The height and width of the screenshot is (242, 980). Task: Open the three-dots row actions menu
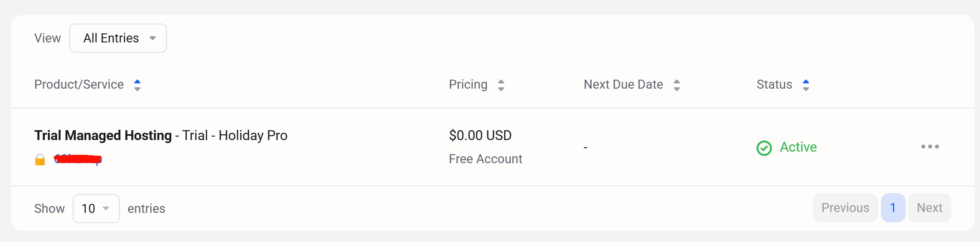click(x=930, y=146)
